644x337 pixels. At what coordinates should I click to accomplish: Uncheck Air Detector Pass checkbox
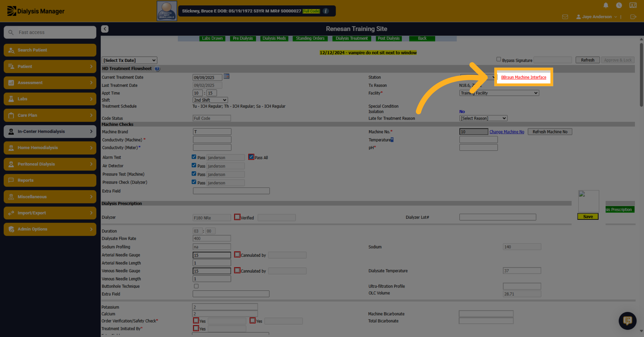click(x=194, y=165)
